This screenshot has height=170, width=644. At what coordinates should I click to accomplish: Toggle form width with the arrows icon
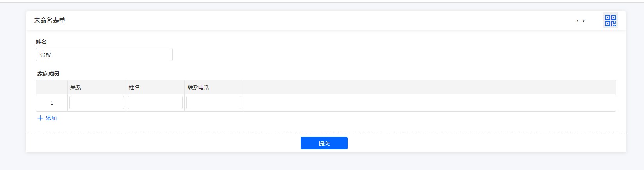(x=581, y=21)
